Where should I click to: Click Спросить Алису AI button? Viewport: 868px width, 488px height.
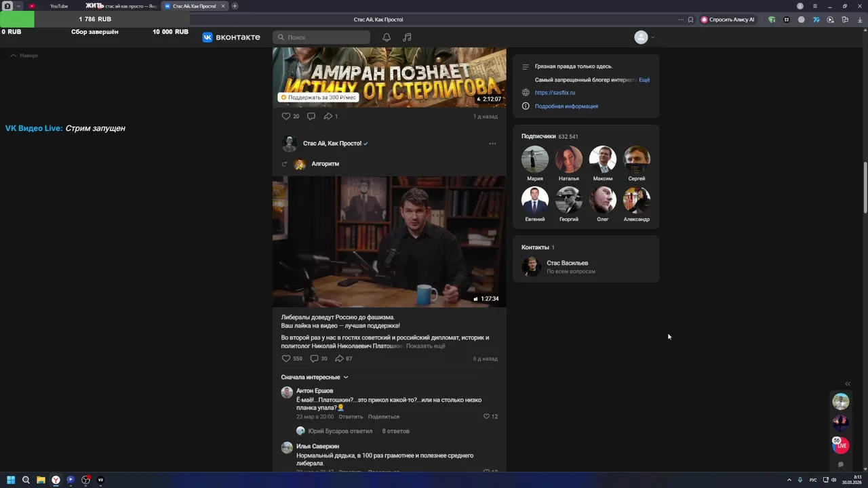(728, 20)
